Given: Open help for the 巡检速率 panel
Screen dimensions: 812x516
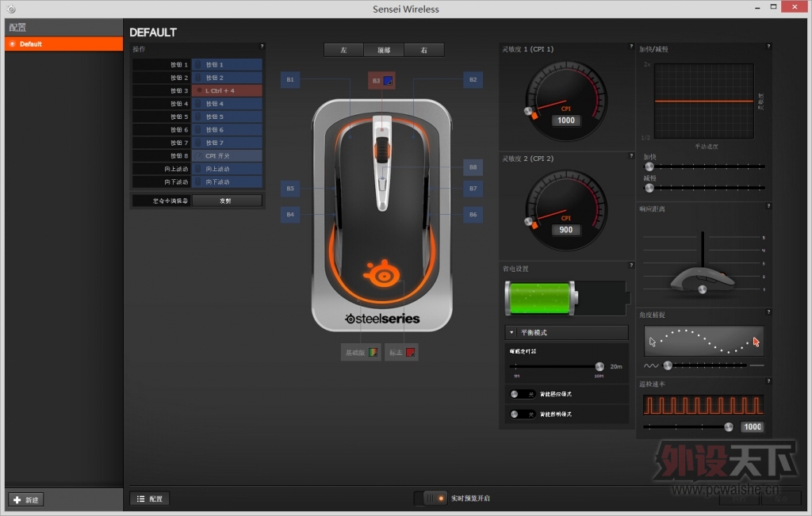Looking at the screenshot, I should [768, 381].
